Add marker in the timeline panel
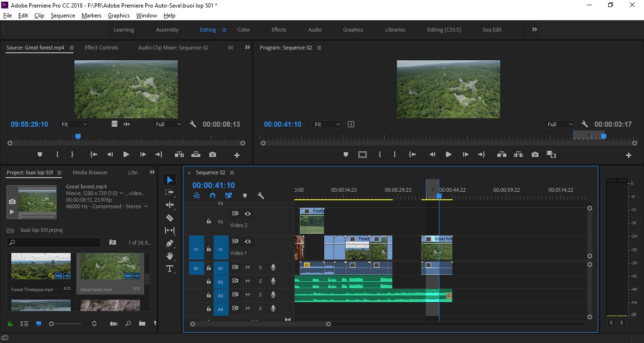The image size is (644, 343). (x=245, y=196)
